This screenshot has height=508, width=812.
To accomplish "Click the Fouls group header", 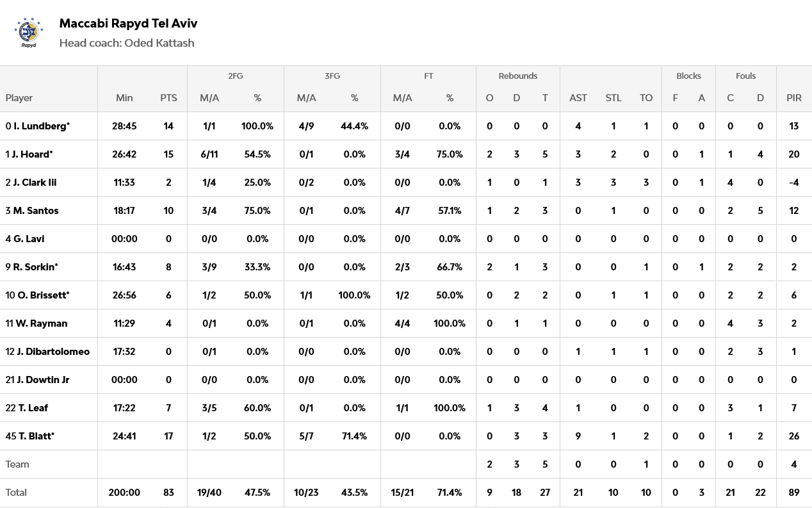I will pos(745,76).
